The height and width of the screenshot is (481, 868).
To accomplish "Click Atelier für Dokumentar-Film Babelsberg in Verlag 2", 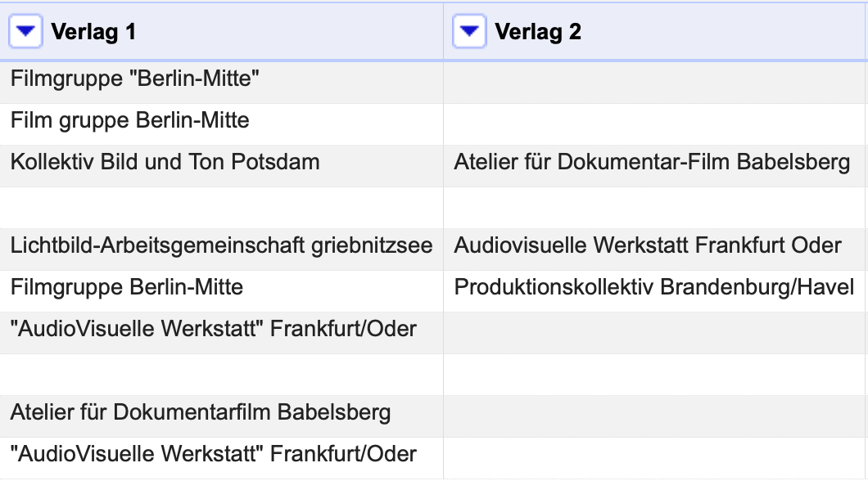I will tap(652, 163).
